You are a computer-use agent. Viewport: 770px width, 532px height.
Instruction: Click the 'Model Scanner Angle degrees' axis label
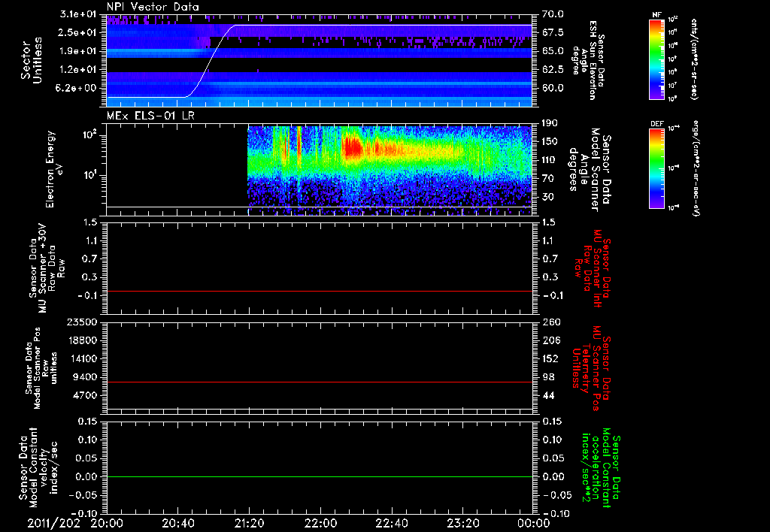[590, 170]
